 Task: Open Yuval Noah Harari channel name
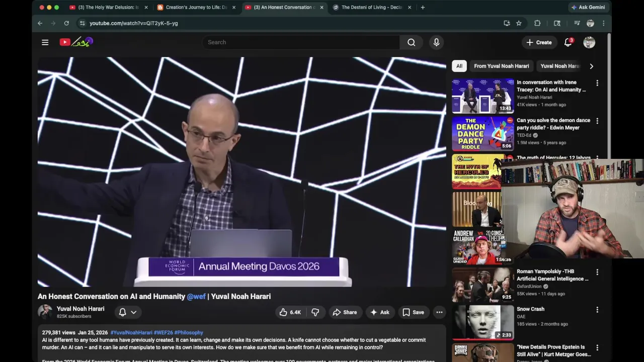[x=80, y=309]
